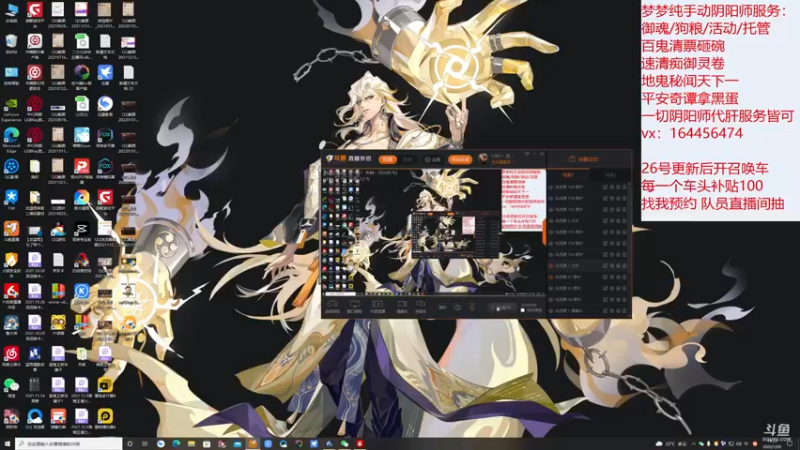Open the Recycle Bin desktop icon
The height and width of the screenshot is (450, 800).
(11, 44)
